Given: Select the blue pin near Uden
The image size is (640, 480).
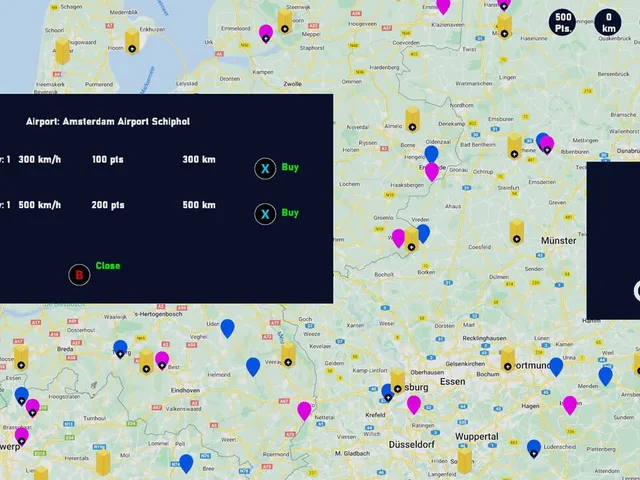Looking at the screenshot, I should pyautogui.click(x=227, y=329).
